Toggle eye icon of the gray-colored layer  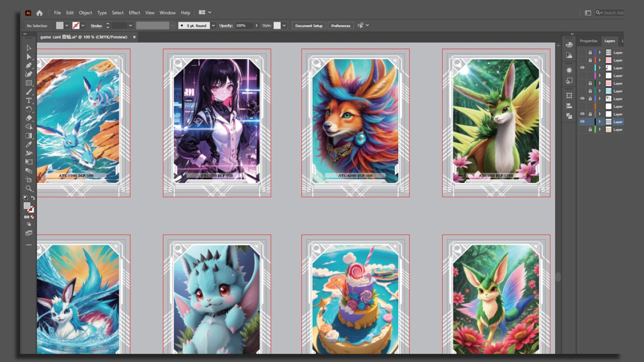point(582,114)
